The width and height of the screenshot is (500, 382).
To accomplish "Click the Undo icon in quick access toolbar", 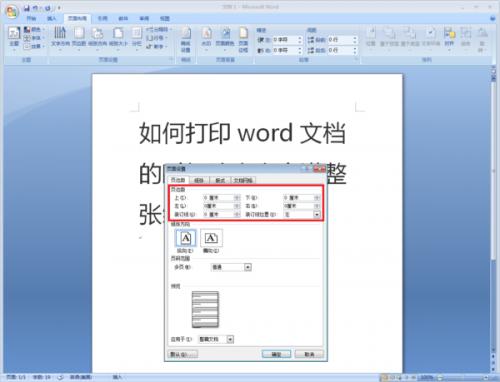I will (x=35, y=8).
